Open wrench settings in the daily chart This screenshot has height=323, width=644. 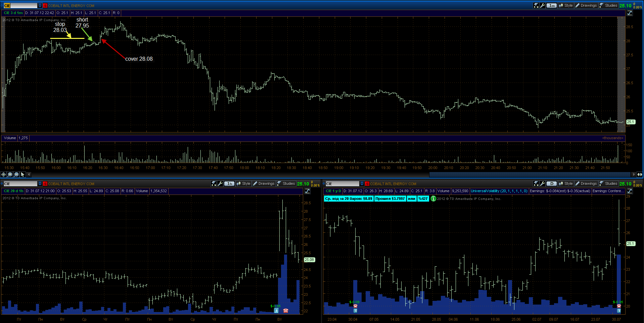point(542,183)
